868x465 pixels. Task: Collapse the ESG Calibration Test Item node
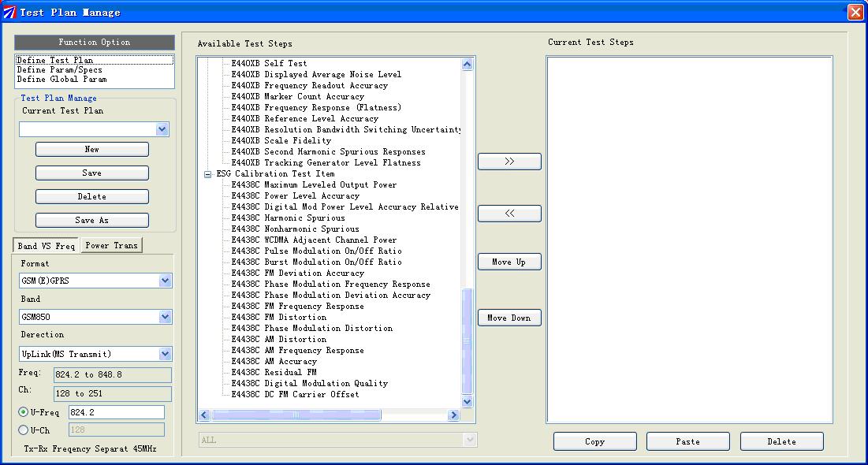pos(207,174)
